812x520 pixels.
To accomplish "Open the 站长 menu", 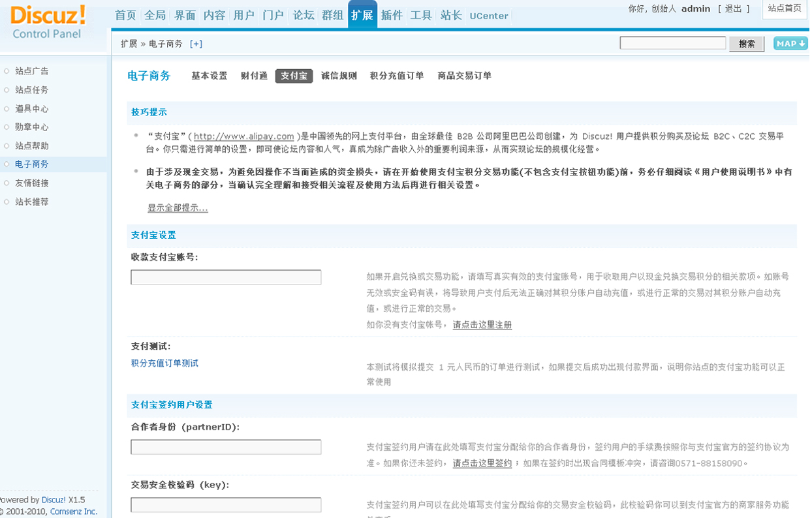I will pyautogui.click(x=451, y=15).
